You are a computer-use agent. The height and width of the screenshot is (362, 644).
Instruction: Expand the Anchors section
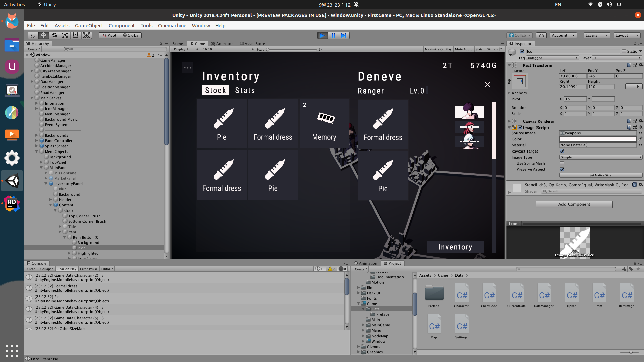click(509, 93)
